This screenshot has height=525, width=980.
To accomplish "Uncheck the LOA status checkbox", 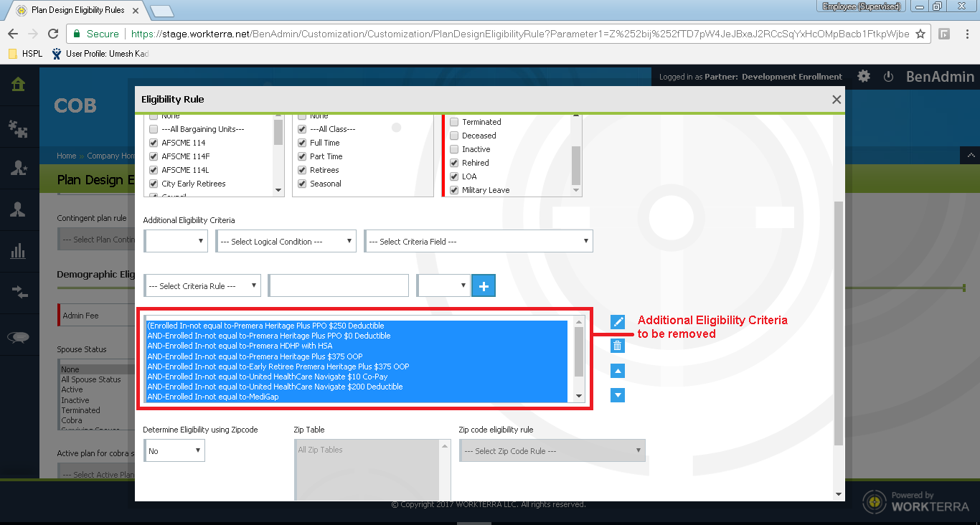I will point(454,176).
